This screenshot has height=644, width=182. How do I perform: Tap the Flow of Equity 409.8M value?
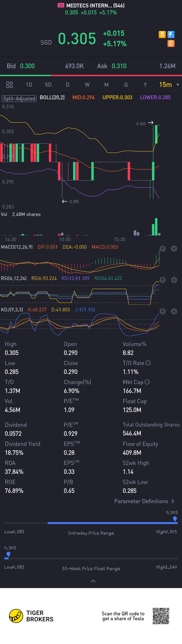[132, 453]
